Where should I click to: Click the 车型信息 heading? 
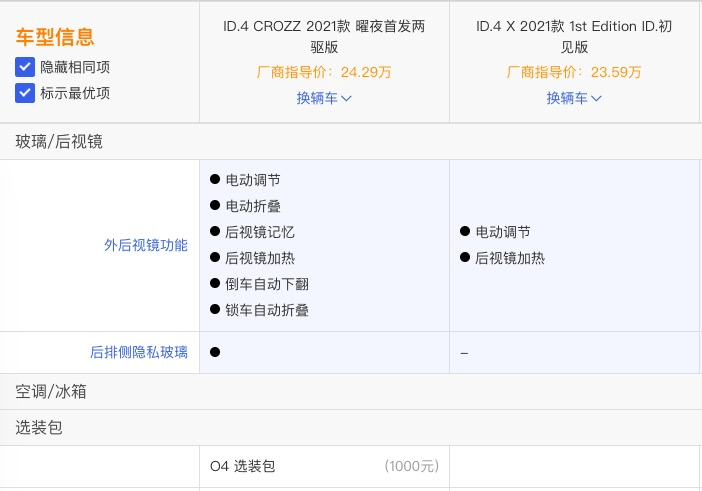tap(55, 37)
